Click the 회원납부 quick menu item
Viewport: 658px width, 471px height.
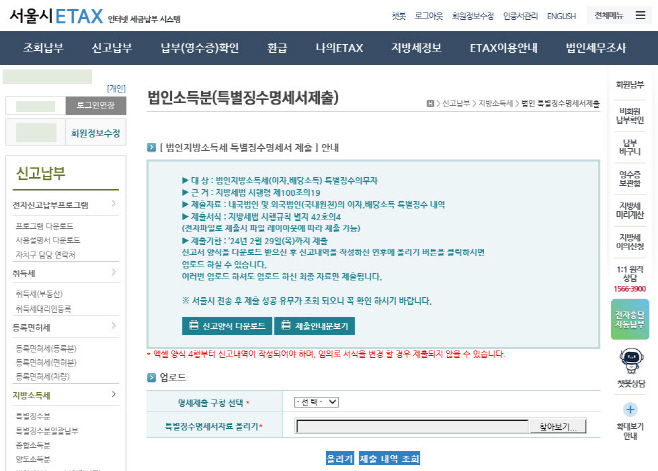tap(630, 84)
